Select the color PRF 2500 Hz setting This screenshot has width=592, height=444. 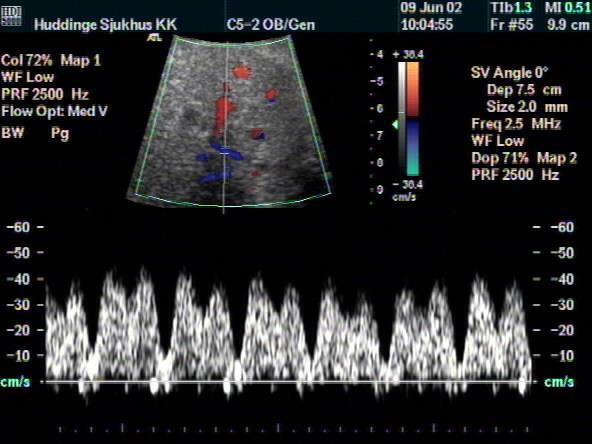click(45, 94)
